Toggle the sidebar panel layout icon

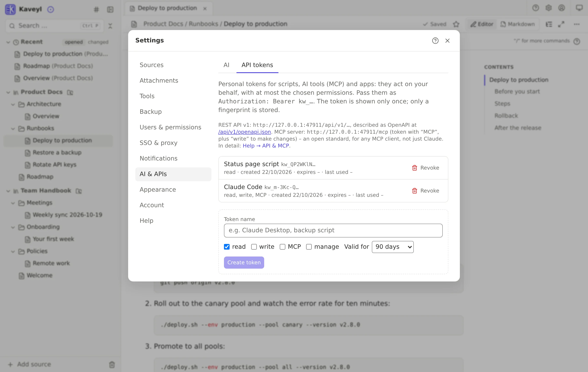[x=110, y=10]
